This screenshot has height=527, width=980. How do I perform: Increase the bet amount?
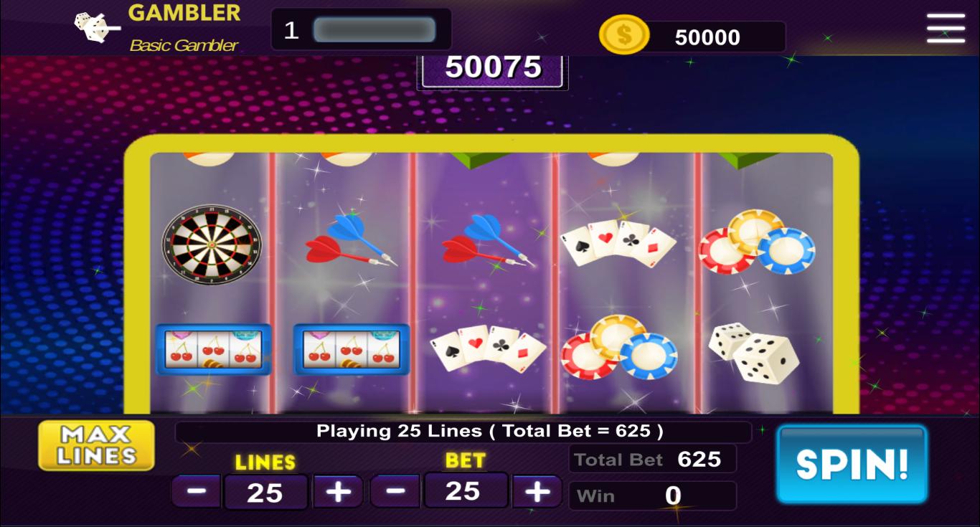pyautogui.click(x=537, y=491)
